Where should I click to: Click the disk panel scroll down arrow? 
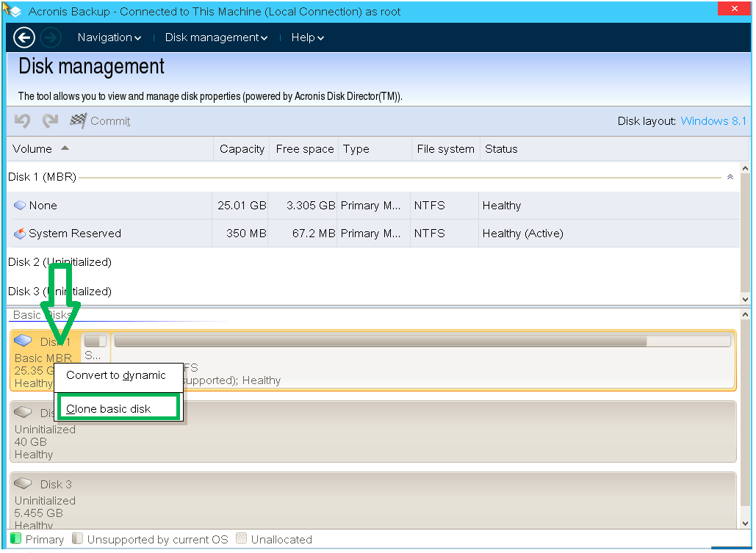click(x=746, y=523)
